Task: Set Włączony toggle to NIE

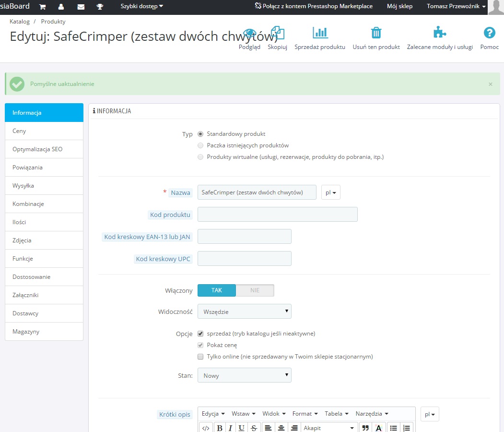Action: pos(255,290)
